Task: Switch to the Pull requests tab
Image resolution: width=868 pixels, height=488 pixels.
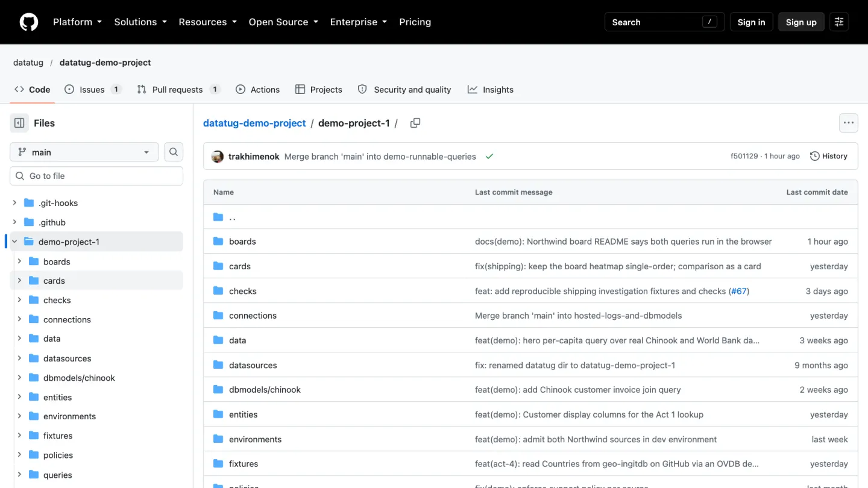Action: tap(178, 90)
